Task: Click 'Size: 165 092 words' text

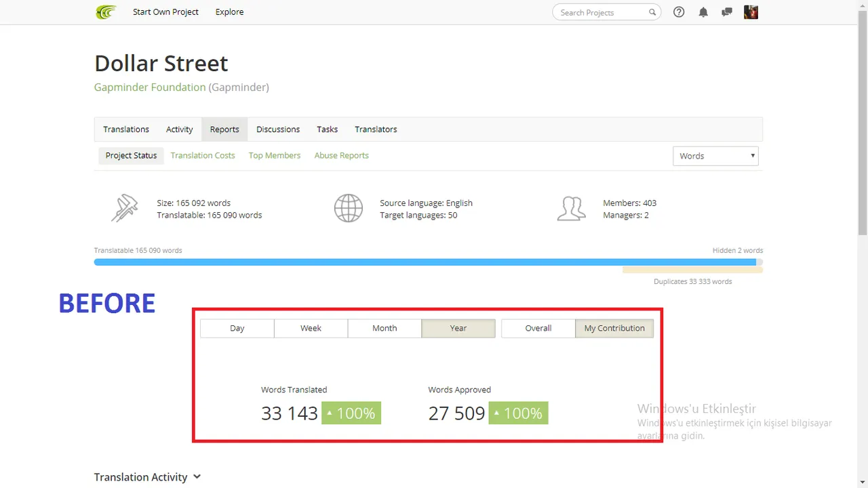Action: click(194, 203)
